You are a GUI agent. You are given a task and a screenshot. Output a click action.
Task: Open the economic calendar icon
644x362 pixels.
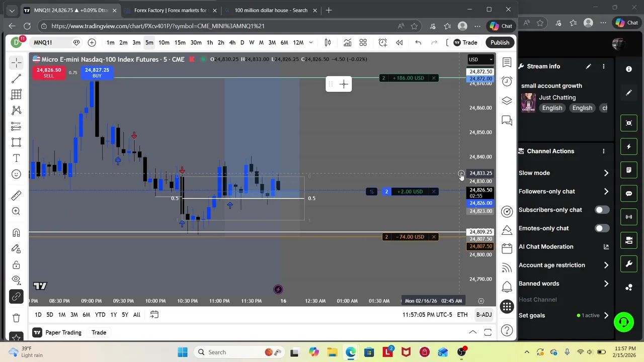[507, 249]
